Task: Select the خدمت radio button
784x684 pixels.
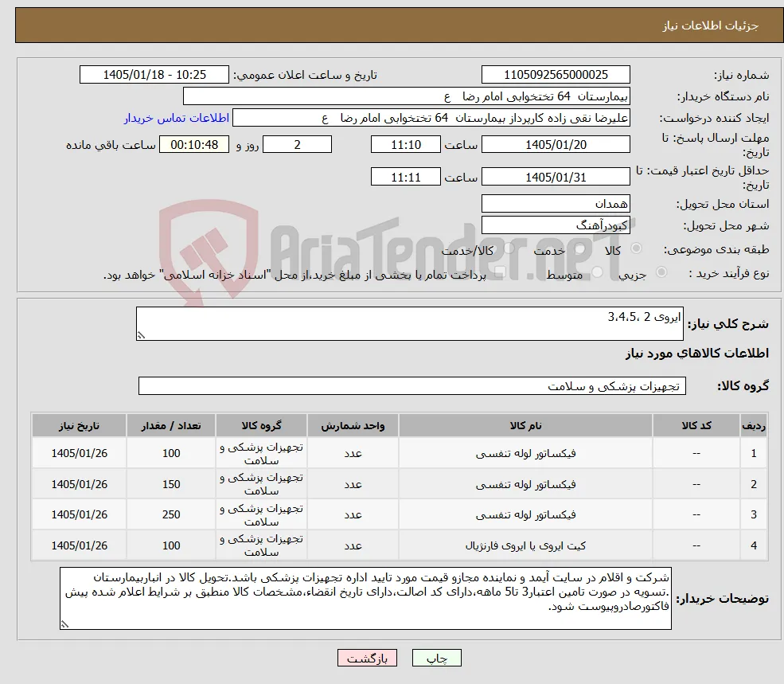Action: pyautogui.click(x=580, y=248)
